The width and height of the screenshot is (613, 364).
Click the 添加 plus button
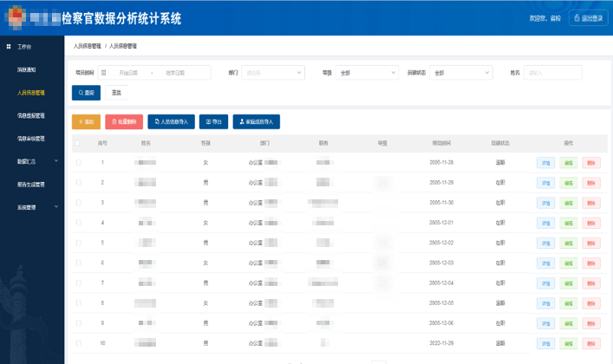(86, 121)
